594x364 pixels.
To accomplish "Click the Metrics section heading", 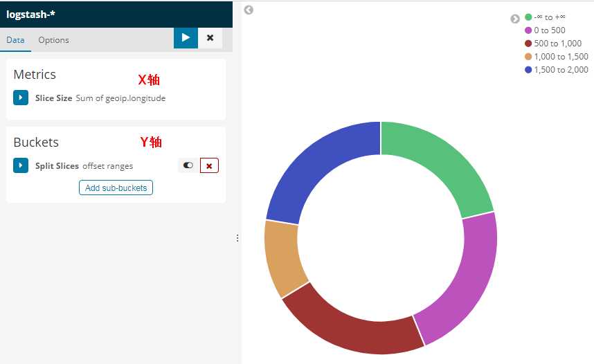I will tap(35, 75).
